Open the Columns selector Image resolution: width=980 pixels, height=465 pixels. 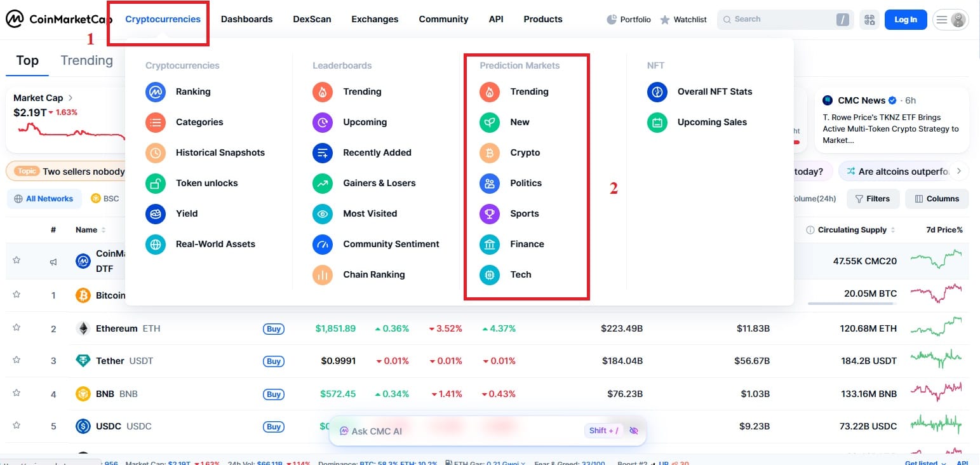point(937,199)
